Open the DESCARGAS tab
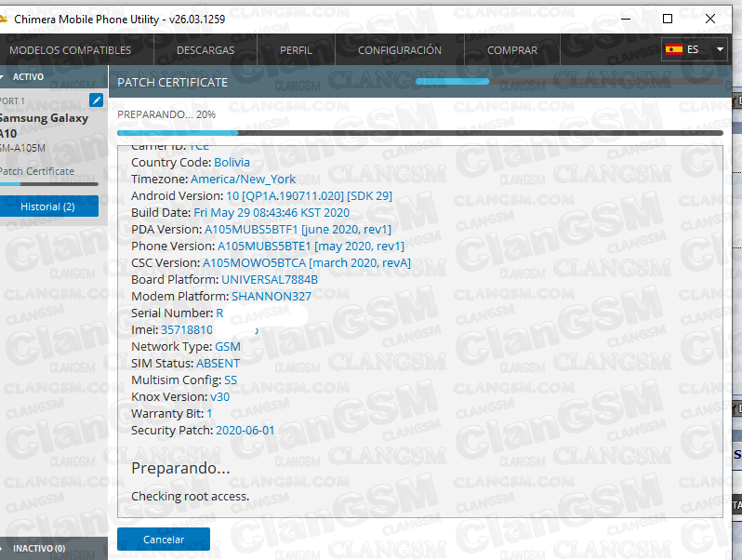Image resolution: width=742 pixels, height=560 pixels. point(205,49)
